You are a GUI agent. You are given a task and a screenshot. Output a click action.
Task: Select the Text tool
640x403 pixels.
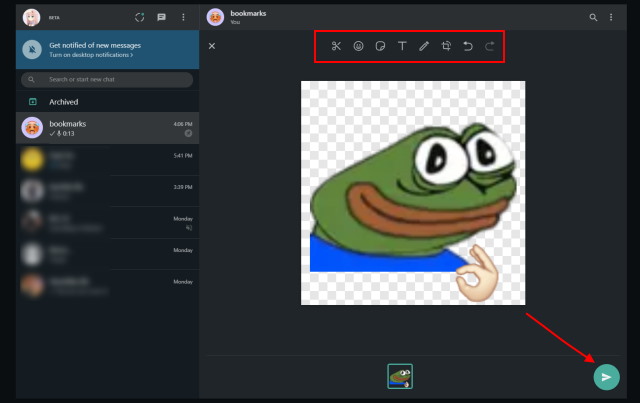[x=402, y=46]
